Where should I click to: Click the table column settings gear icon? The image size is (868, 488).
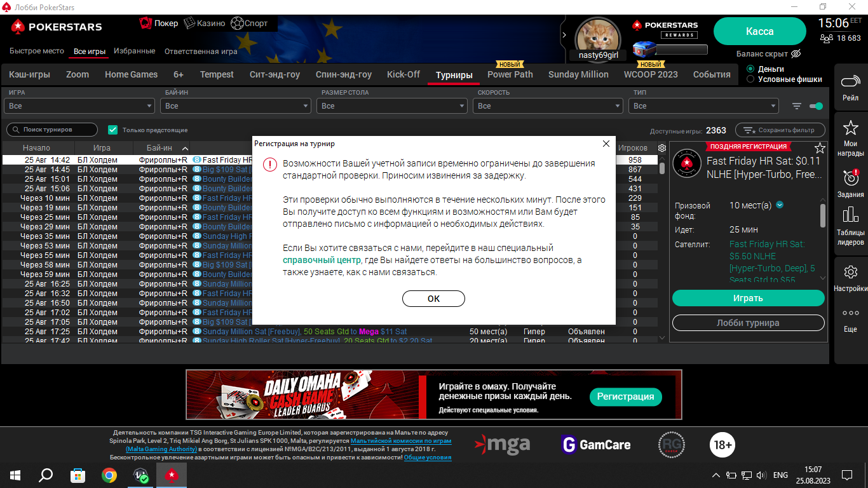point(662,148)
